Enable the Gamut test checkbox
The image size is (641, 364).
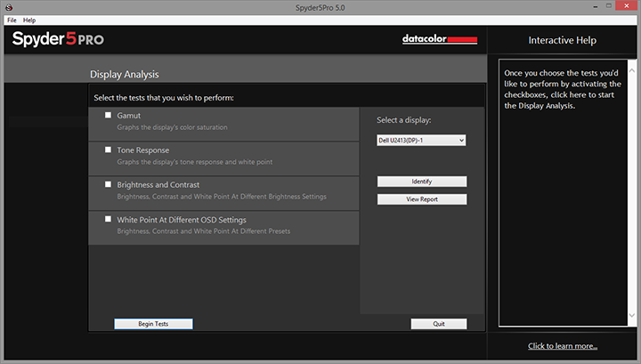(x=109, y=116)
